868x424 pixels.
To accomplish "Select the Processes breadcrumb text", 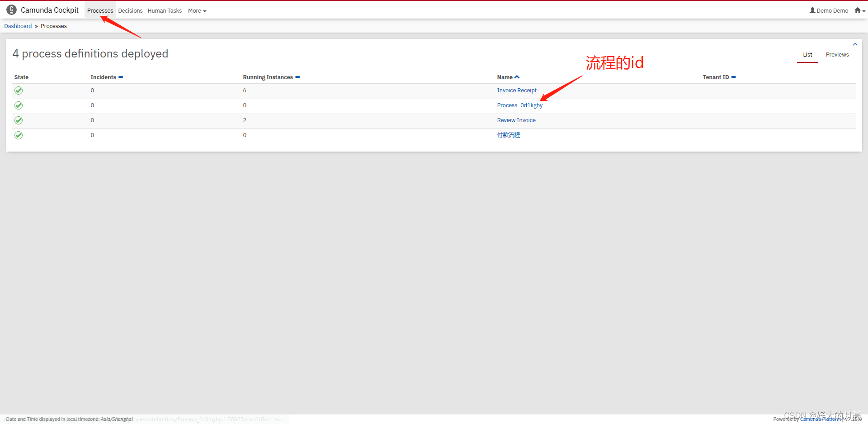I will 54,26.
